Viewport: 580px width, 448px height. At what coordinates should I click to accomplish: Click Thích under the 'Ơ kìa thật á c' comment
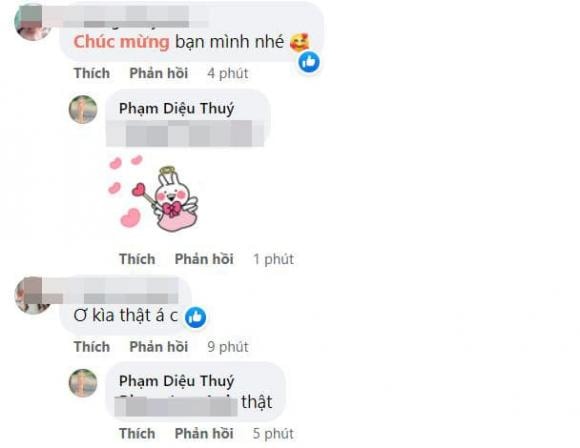click(92, 347)
